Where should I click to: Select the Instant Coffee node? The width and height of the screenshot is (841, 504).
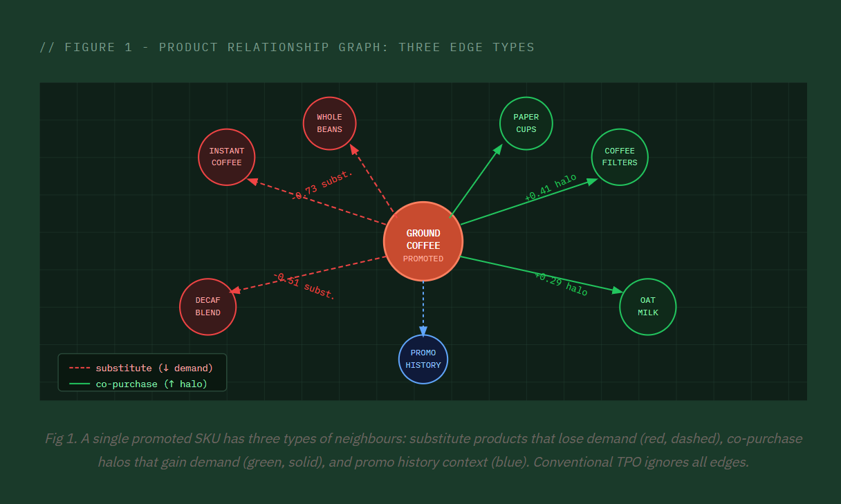227,157
